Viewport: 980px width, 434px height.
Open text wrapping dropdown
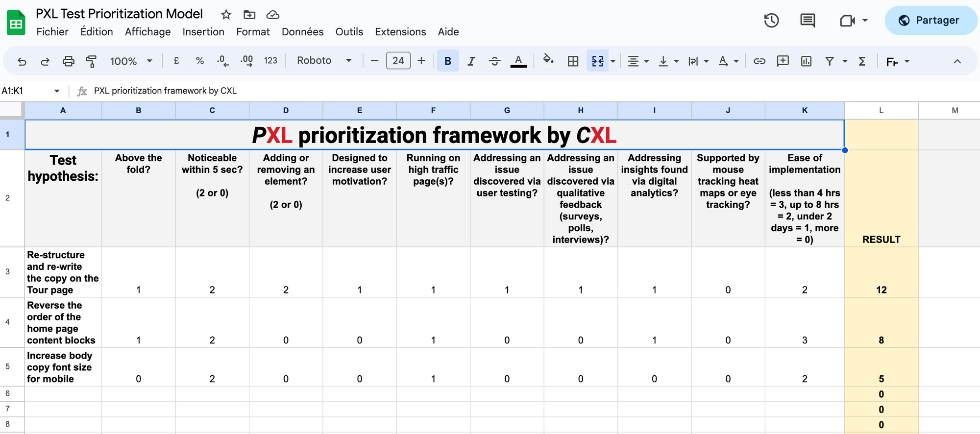[x=699, y=61]
